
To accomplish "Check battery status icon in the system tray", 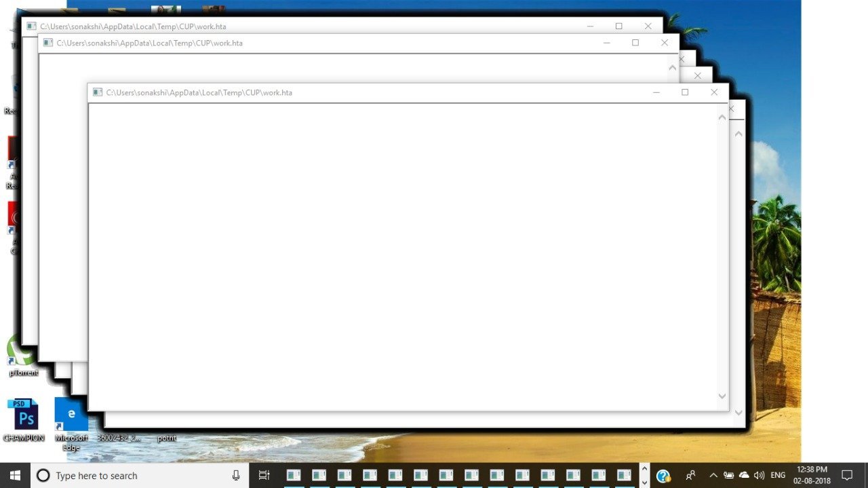I will click(x=728, y=475).
